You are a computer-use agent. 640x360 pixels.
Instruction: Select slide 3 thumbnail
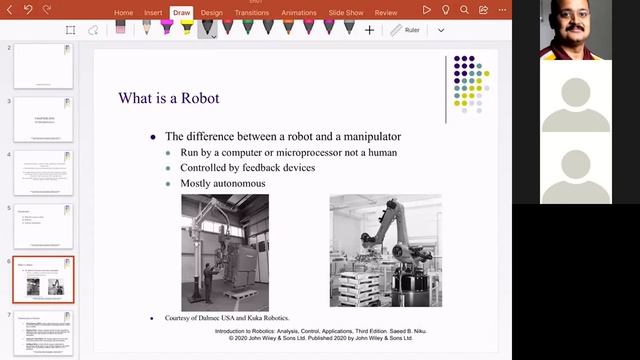tap(43, 119)
